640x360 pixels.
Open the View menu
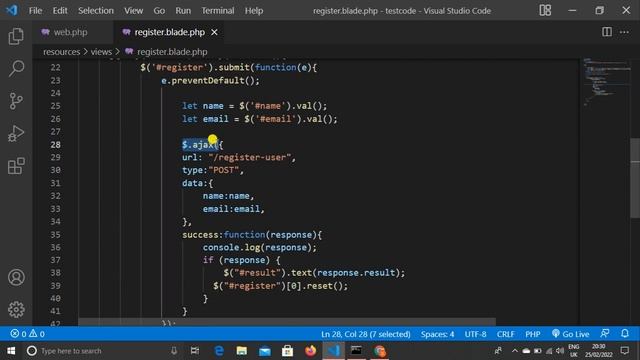coord(133,11)
